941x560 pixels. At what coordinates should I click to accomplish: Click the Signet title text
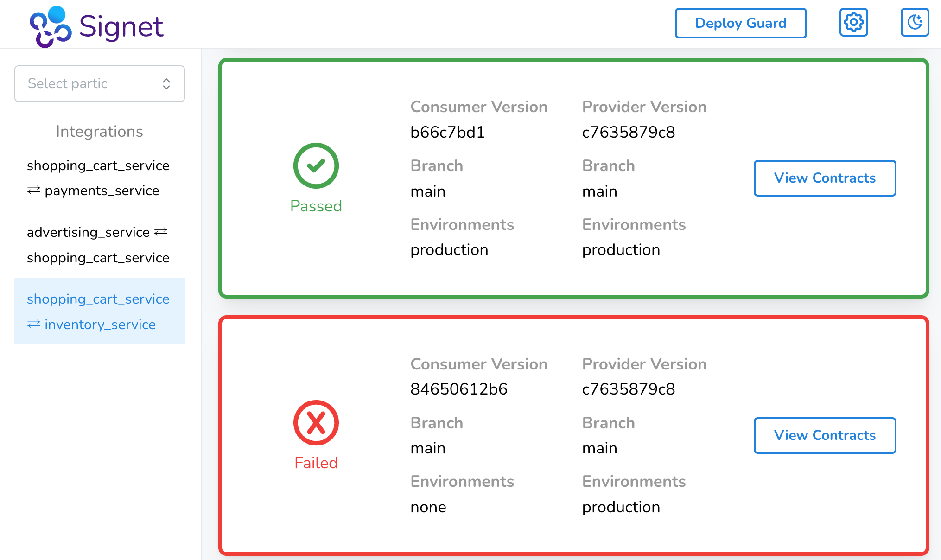121,26
